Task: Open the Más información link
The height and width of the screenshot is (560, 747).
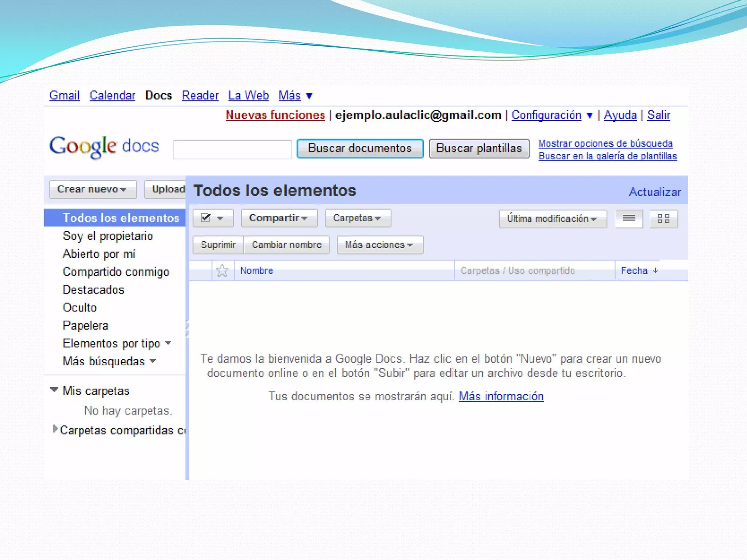Action: pyautogui.click(x=501, y=396)
